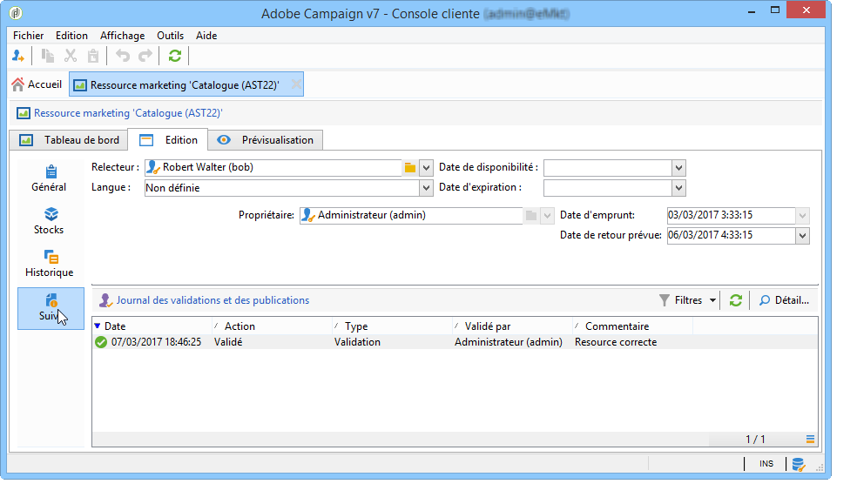The image size is (857, 504).
Task: Open the Fichier menu
Action: (x=29, y=36)
